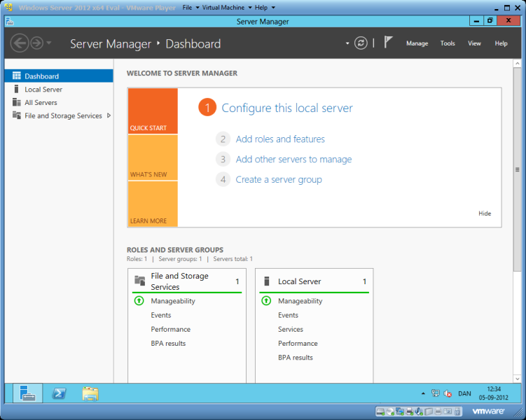Hide the welcome tile

(x=485, y=213)
